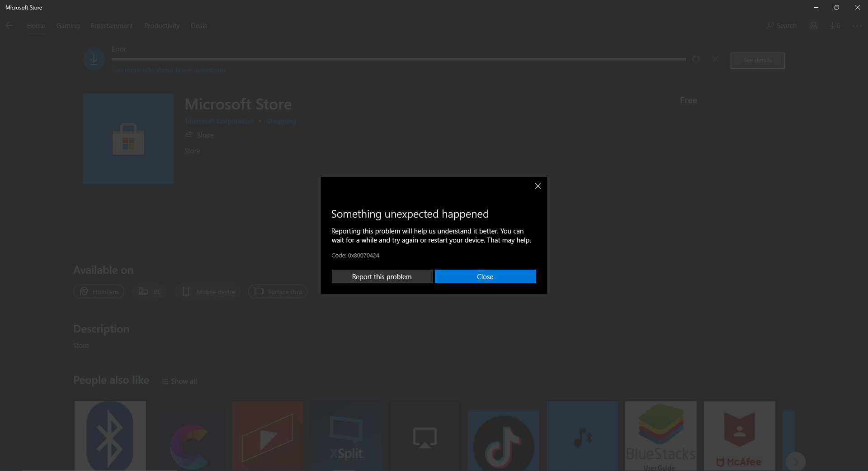Select the Mobile device availability chip

pos(209,292)
